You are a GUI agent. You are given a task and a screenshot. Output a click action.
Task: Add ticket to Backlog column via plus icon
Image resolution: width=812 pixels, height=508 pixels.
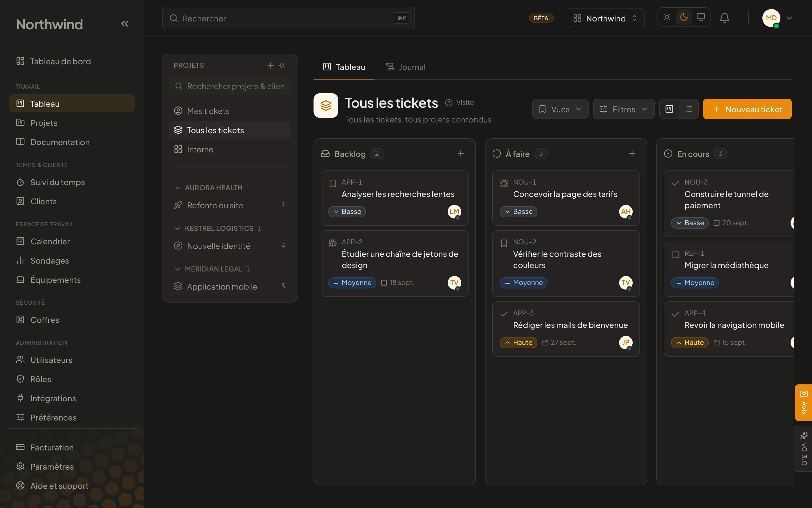pyautogui.click(x=461, y=154)
